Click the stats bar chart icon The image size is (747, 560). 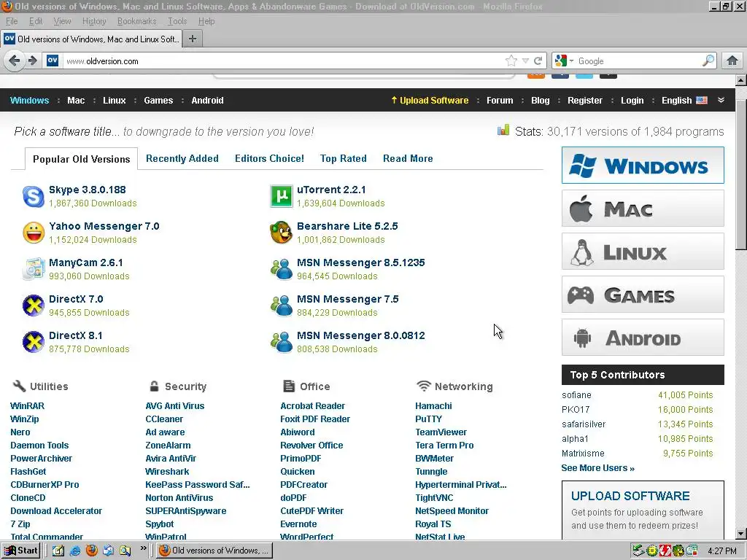point(503,131)
